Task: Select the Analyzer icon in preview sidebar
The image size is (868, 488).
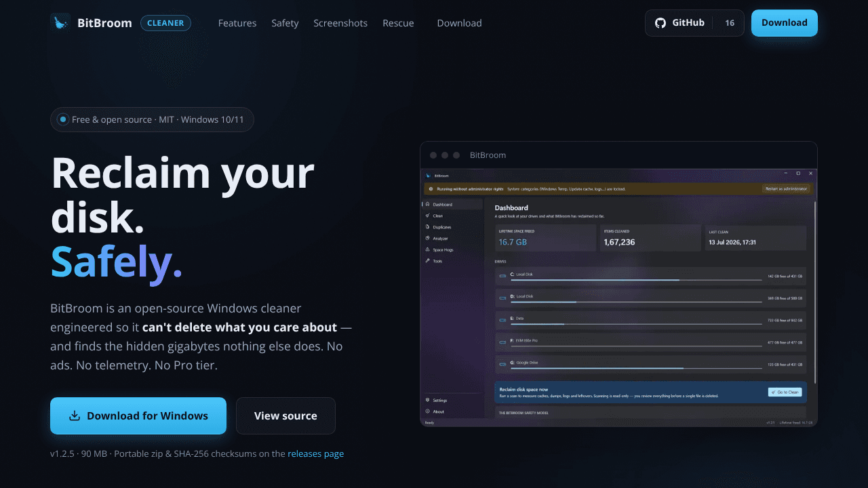Action: (x=428, y=239)
